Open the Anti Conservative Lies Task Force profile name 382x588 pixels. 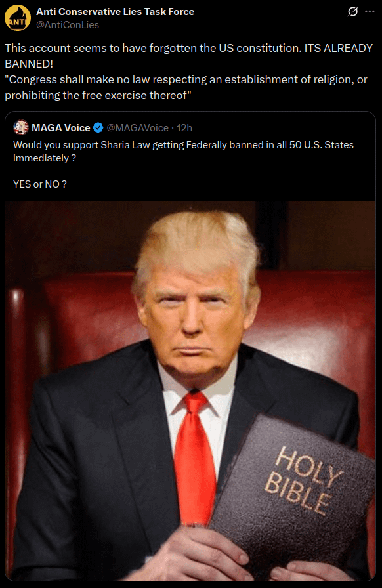pyautogui.click(x=116, y=12)
